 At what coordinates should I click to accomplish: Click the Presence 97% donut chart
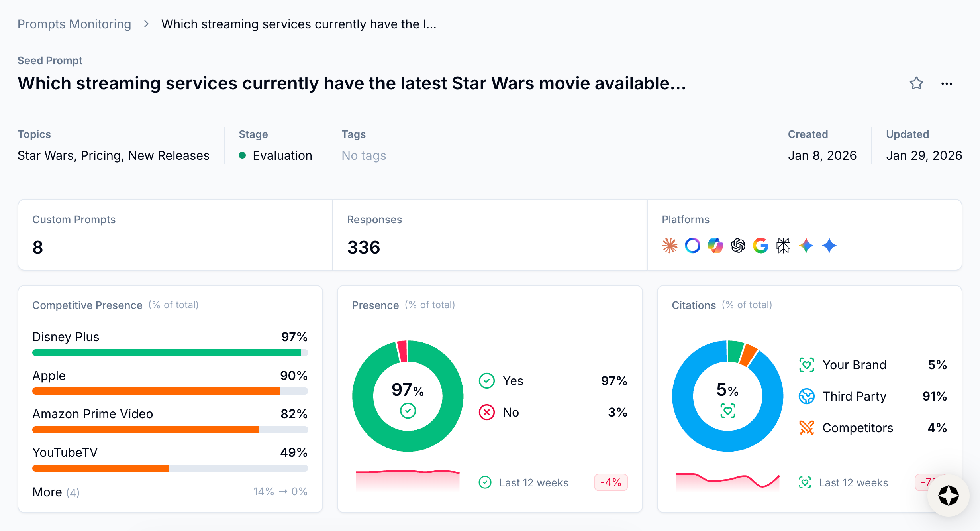pos(408,396)
